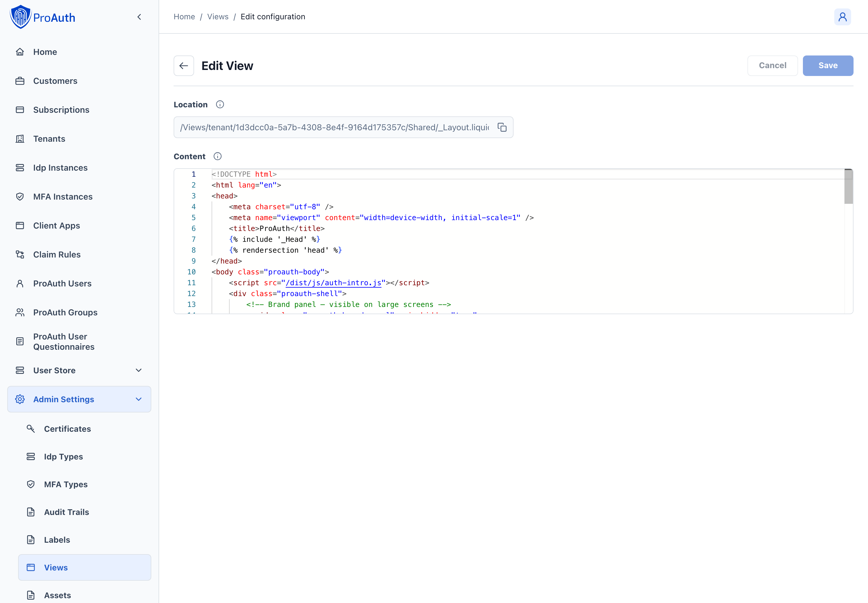Open Tenants in the sidebar
Screen dimensions: 868x603
click(x=79, y=139)
